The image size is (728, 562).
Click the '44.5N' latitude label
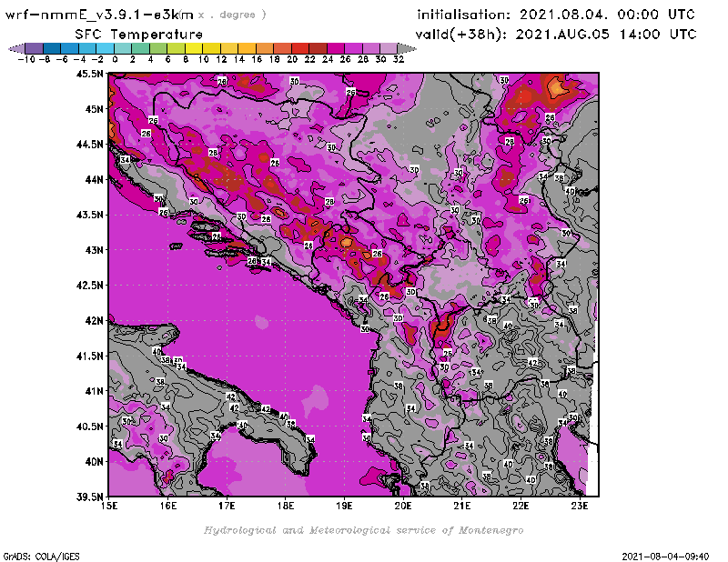pos(89,145)
